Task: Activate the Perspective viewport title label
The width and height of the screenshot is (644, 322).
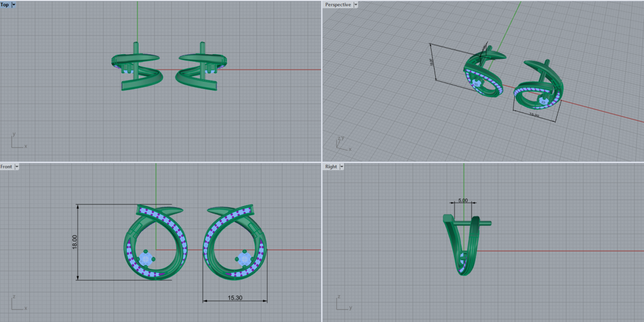Action: click(338, 4)
